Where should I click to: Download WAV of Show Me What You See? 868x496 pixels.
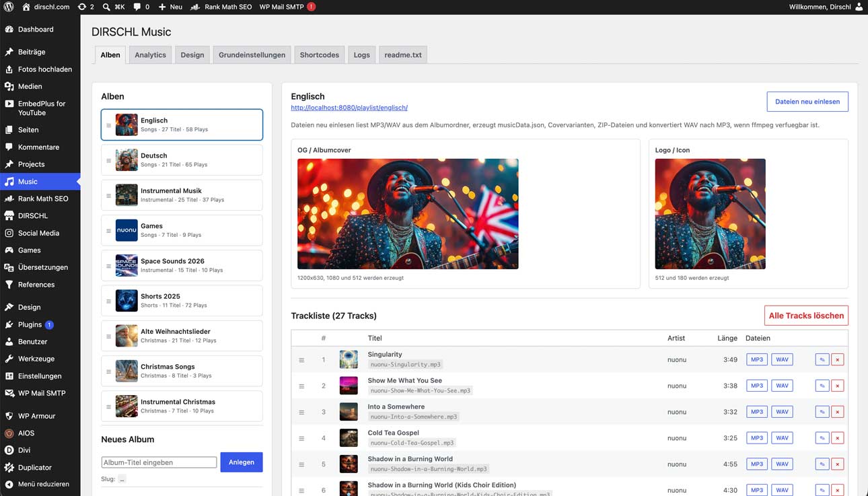[x=782, y=386]
